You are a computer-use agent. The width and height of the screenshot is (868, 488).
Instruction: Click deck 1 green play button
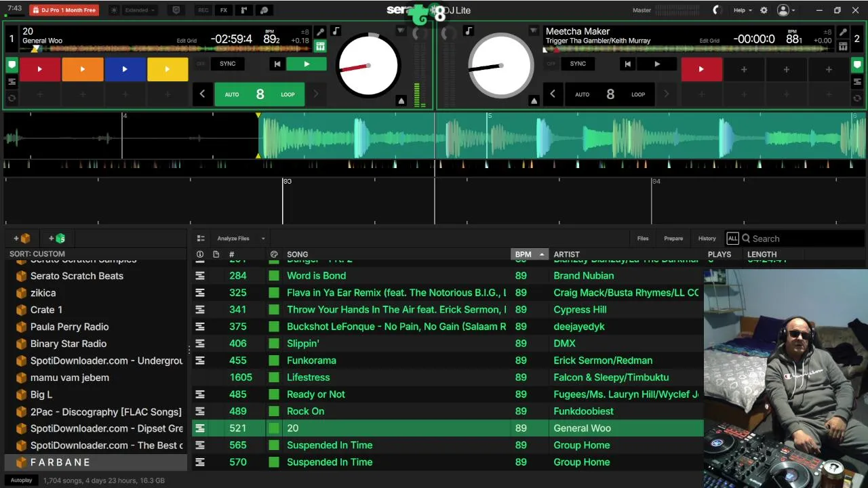[x=307, y=64]
